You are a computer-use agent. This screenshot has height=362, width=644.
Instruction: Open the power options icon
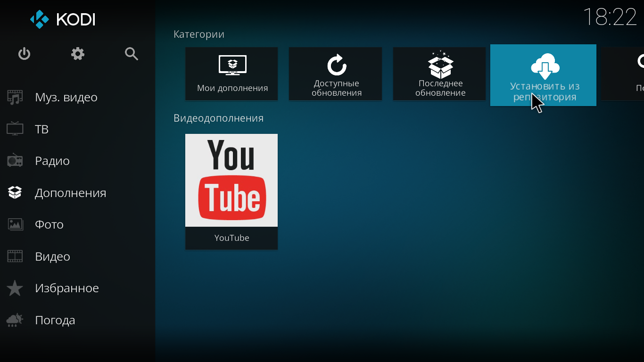pos(24,54)
